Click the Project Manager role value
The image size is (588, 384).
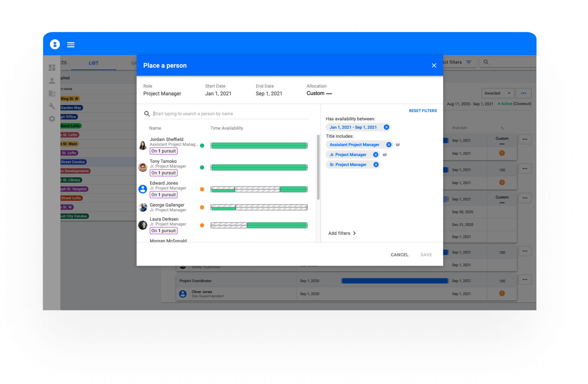click(162, 94)
